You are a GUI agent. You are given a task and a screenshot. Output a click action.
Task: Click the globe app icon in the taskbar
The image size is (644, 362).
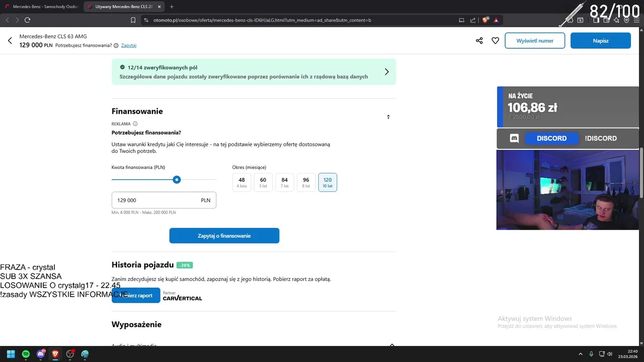85,354
